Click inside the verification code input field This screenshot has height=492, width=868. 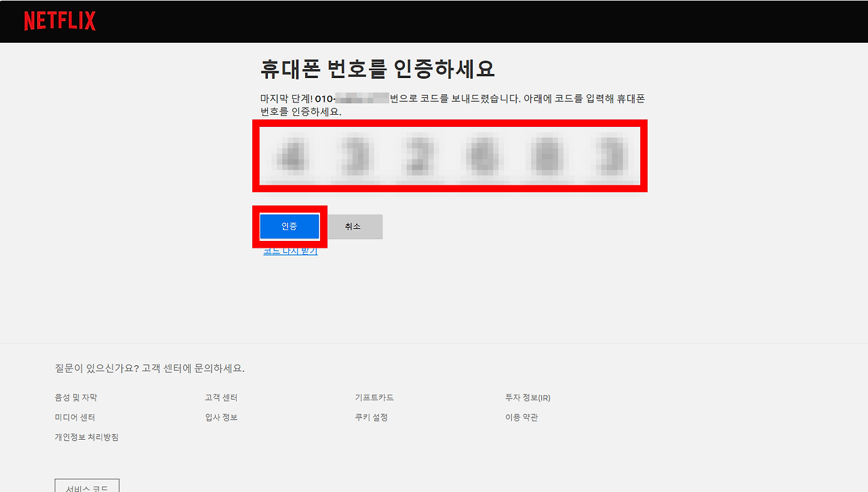pos(450,155)
